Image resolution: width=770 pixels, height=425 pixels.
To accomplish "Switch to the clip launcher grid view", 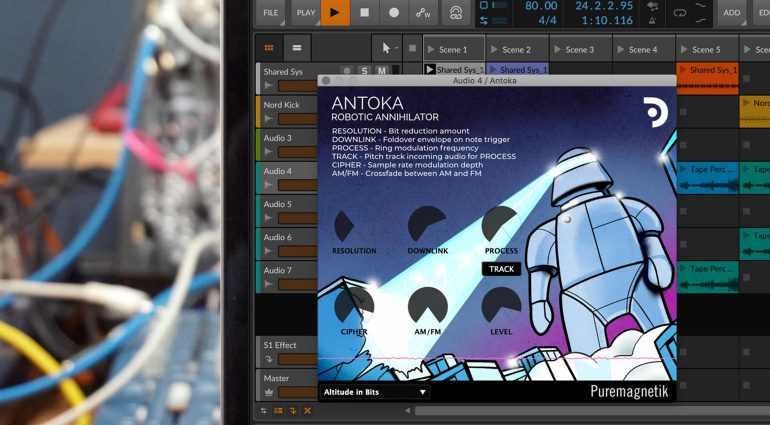I will pos(269,48).
